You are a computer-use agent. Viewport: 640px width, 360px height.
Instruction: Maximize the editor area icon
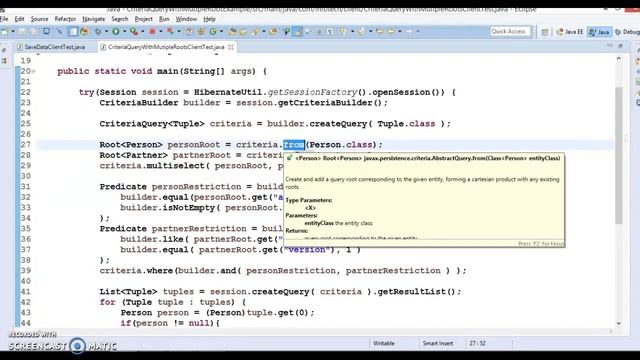coord(620,46)
